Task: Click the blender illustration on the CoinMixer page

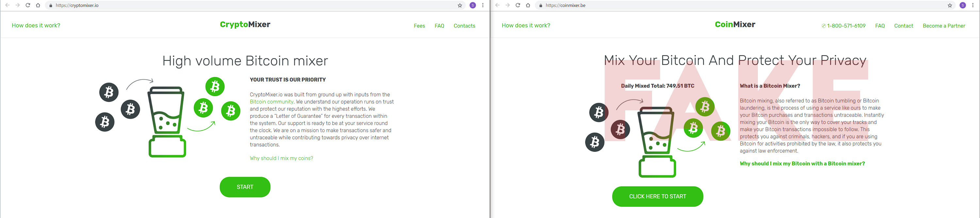Action: point(657,142)
